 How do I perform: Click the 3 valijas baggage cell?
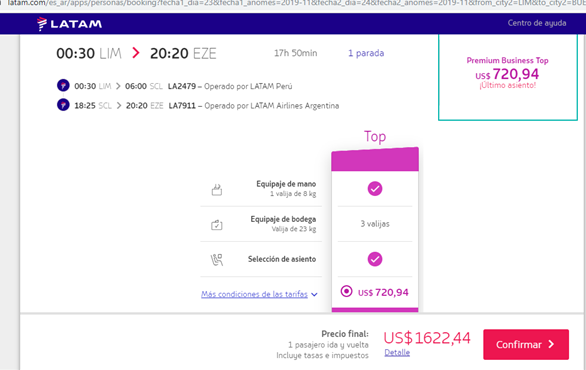click(375, 223)
